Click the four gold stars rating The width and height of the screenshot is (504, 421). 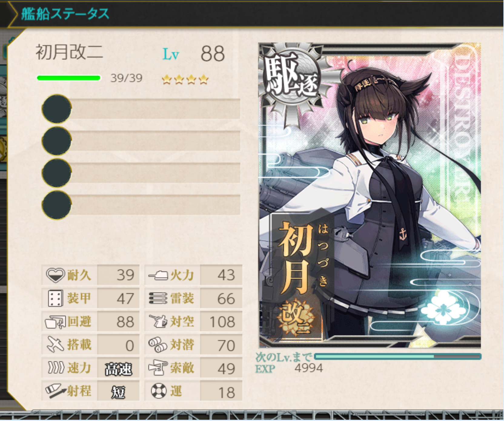click(185, 80)
